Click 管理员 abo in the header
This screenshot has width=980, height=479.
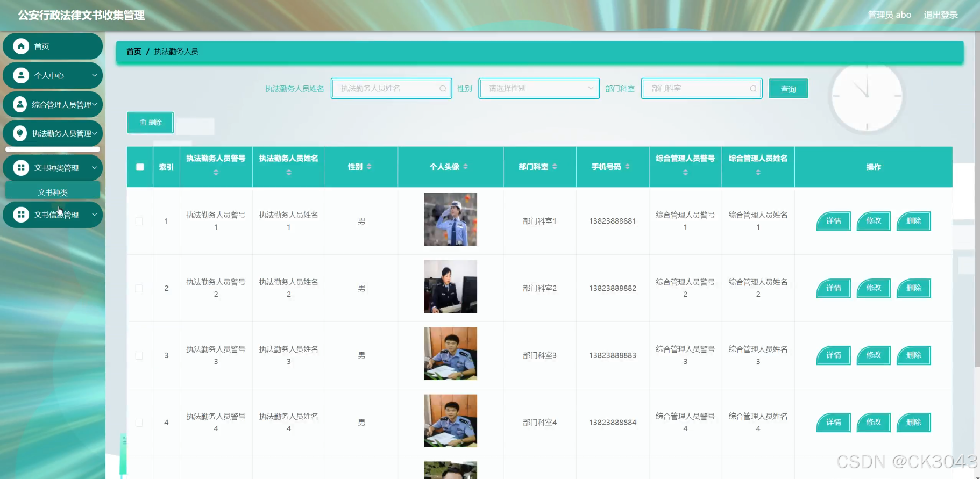(x=889, y=15)
